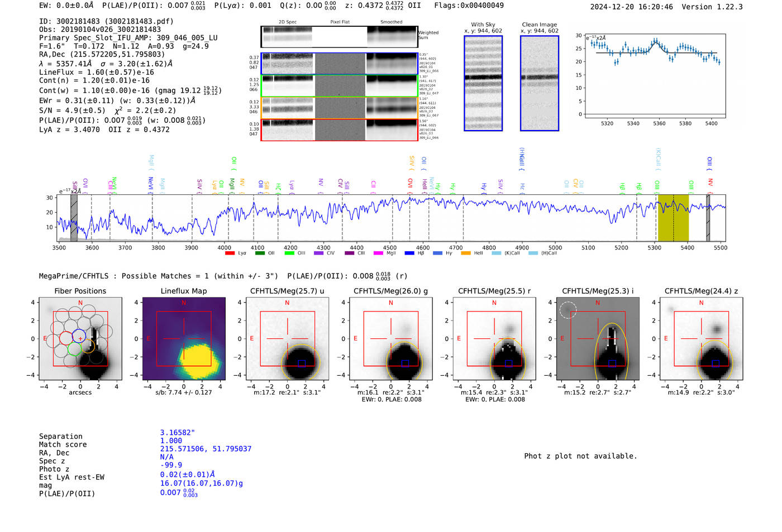This screenshot has width=782, height=532.
Task: Click the emission line fit zoom plot
Action: [x=655, y=75]
